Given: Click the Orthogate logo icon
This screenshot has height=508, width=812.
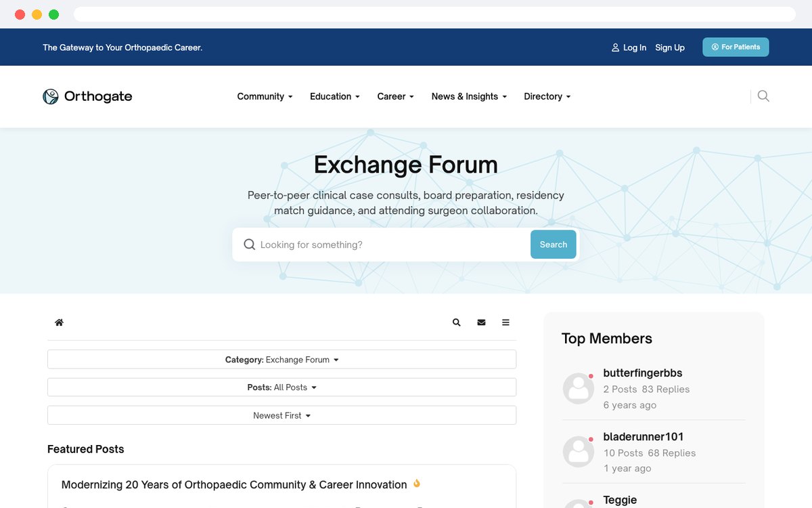Looking at the screenshot, I should click(x=51, y=96).
